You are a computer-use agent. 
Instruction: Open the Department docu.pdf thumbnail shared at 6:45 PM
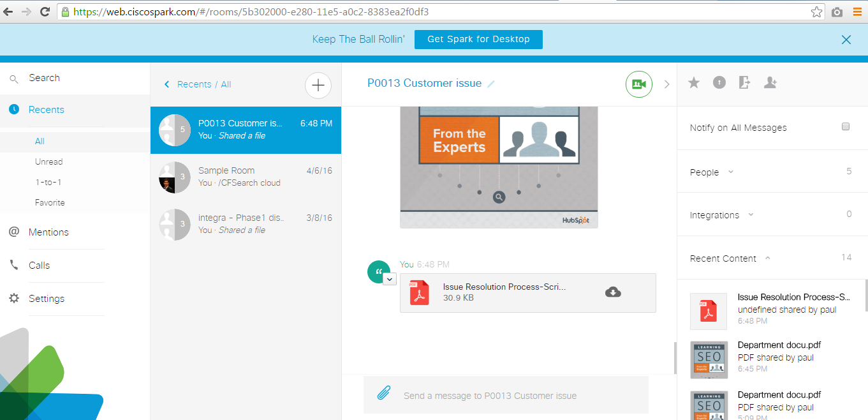[709, 360]
